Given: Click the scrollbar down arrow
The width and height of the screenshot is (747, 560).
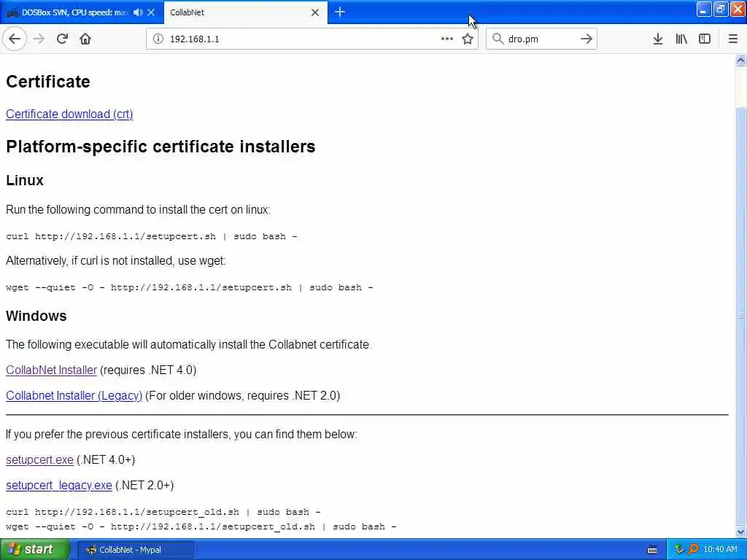Looking at the screenshot, I should click(x=741, y=532).
